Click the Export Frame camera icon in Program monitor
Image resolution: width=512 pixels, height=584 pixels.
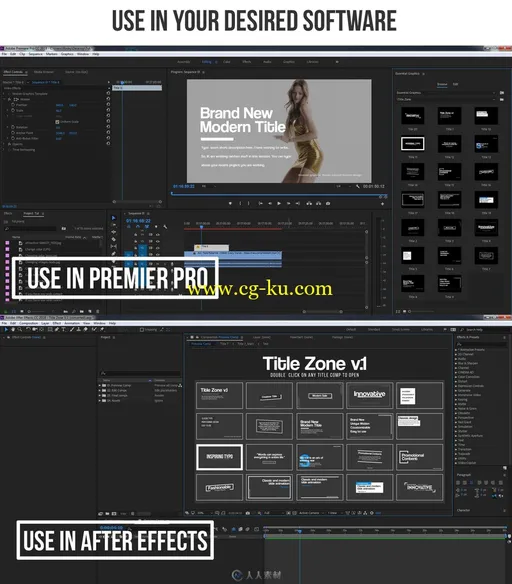click(328, 203)
